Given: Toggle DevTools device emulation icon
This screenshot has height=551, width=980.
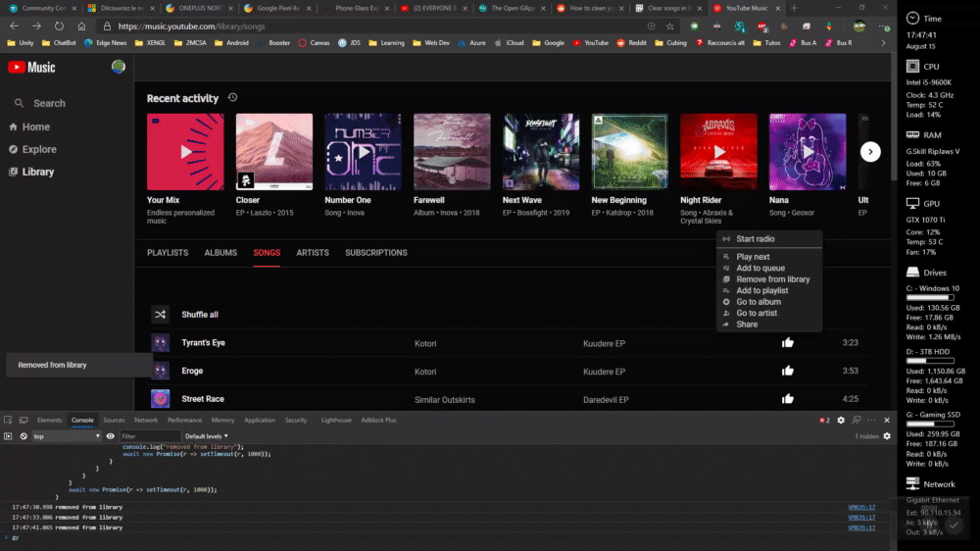Looking at the screenshot, I should coord(24,421).
